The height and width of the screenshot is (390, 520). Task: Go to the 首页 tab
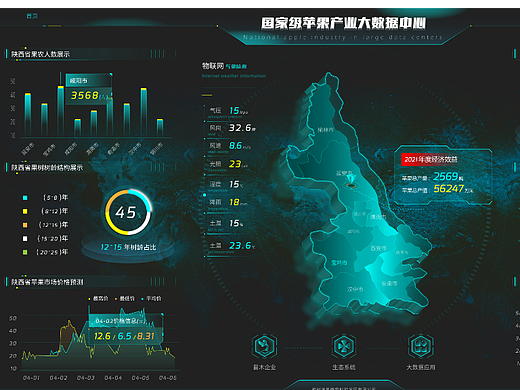pos(32,16)
